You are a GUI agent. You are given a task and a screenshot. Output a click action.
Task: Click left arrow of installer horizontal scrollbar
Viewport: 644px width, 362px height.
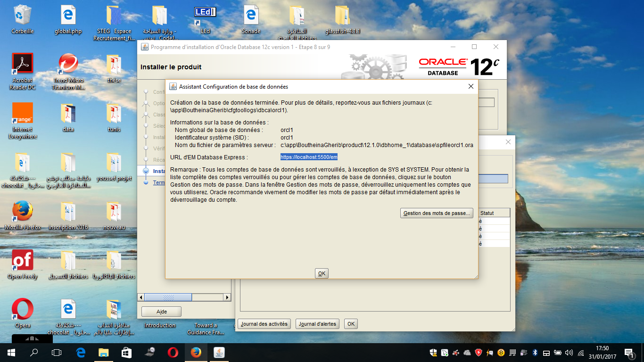point(140,297)
